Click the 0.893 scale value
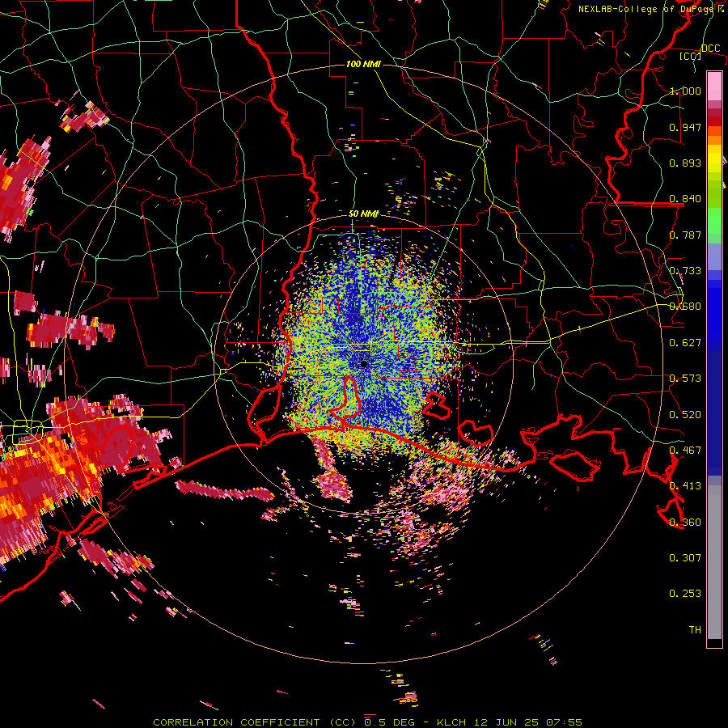The width and height of the screenshot is (728, 728). [x=685, y=163]
